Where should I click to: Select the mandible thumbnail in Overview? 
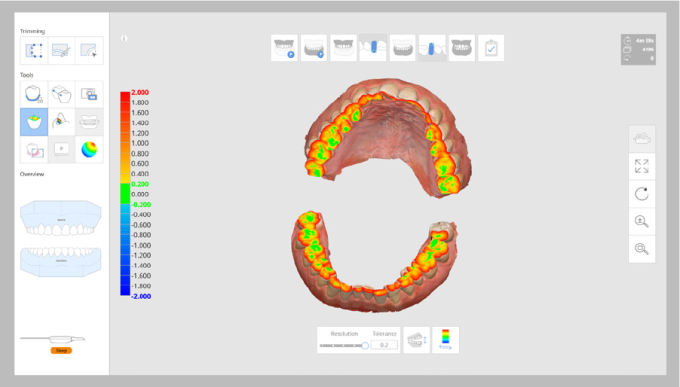61,262
